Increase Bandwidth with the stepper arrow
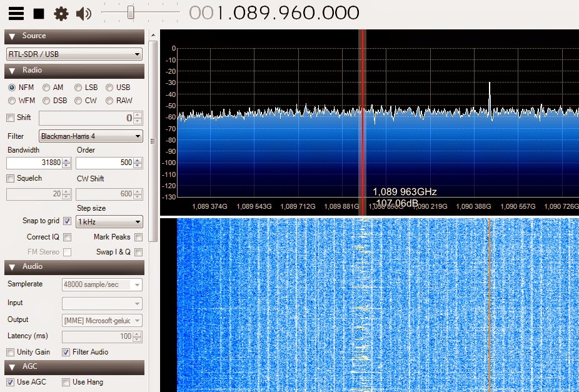The height and width of the screenshot is (392, 579). point(66,159)
